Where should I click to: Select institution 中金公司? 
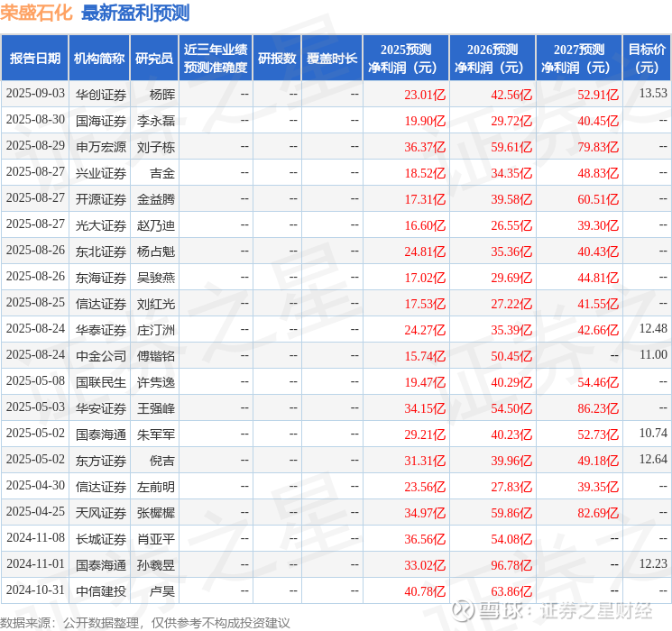tap(101, 356)
